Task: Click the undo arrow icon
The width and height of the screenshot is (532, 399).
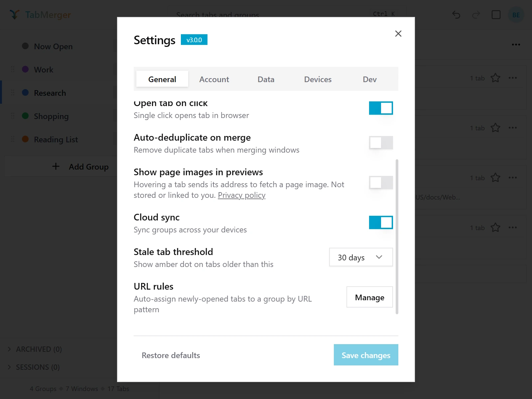Action: tap(456, 15)
